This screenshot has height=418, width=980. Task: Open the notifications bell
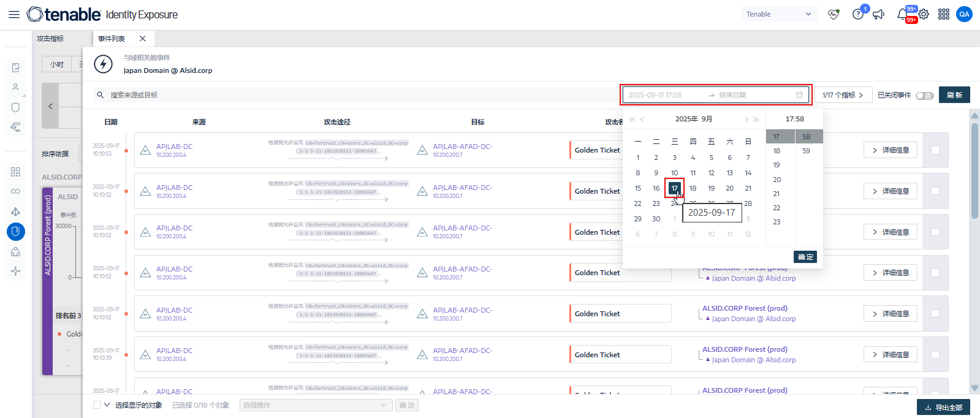[902, 14]
